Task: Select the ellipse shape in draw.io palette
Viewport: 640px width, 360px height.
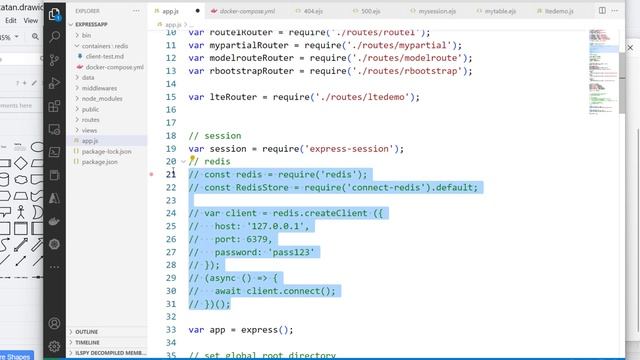Action: 37,147
